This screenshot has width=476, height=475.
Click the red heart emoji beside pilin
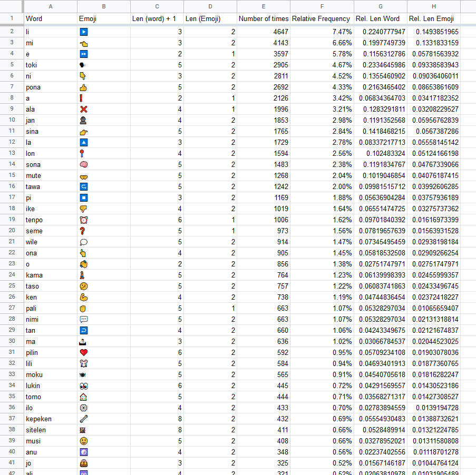pos(83,352)
